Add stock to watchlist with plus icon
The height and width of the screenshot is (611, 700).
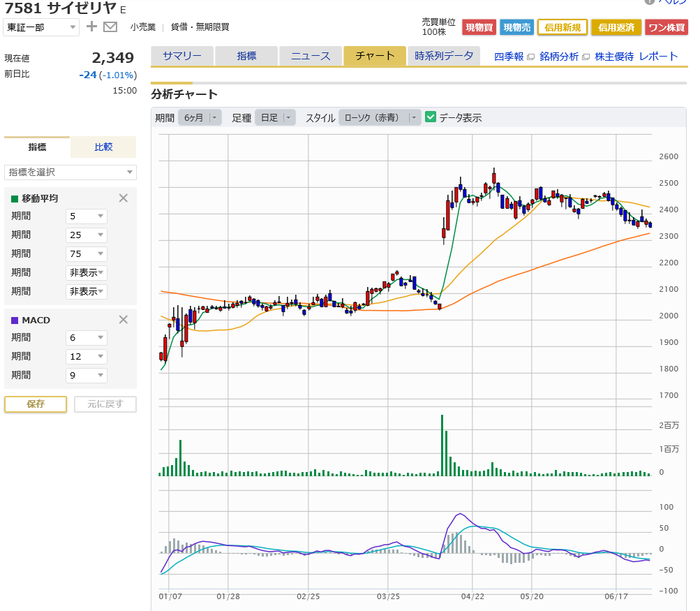[x=91, y=27]
